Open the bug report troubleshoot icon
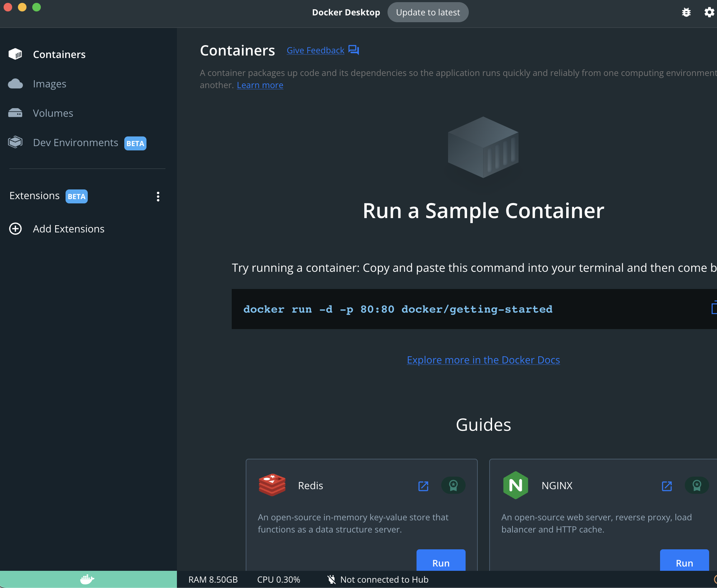This screenshot has width=717, height=588. pyautogui.click(x=686, y=13)
